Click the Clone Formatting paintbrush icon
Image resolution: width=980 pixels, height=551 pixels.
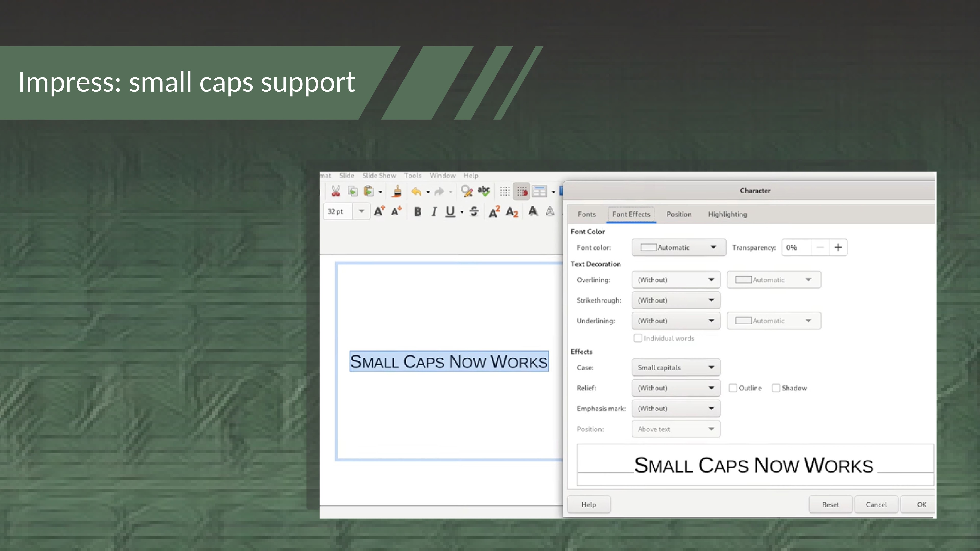397,191
